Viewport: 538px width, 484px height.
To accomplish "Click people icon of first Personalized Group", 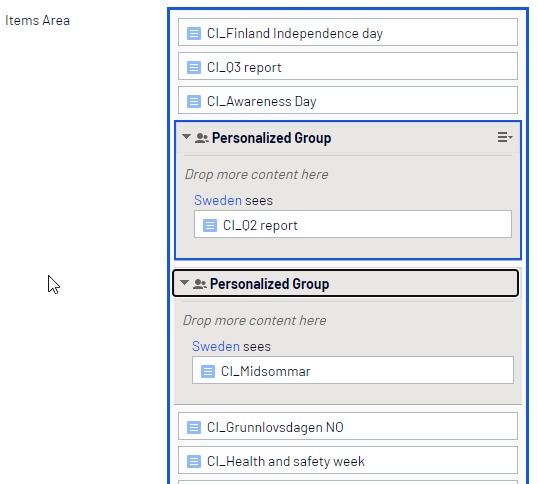I will (x=201, y=138).
